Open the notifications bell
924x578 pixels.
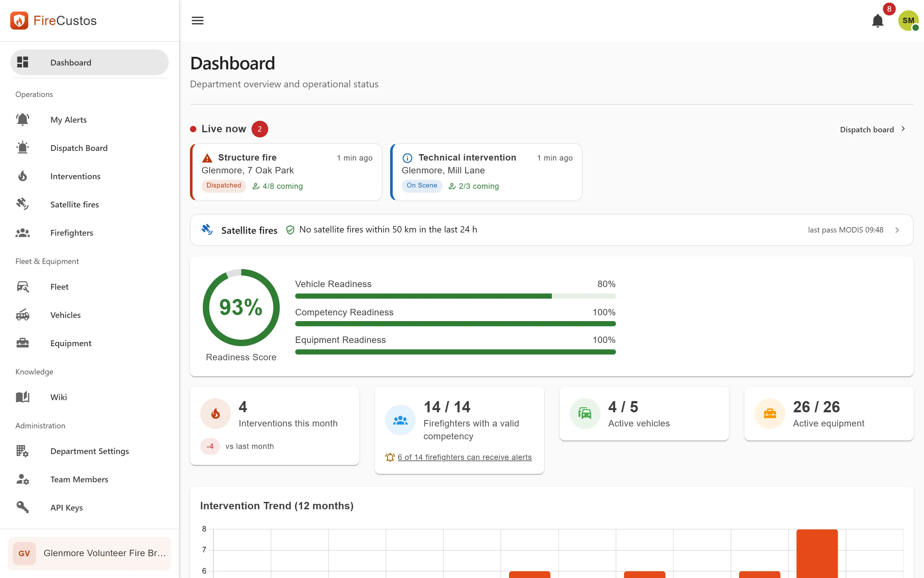click(x=878, y=21)
